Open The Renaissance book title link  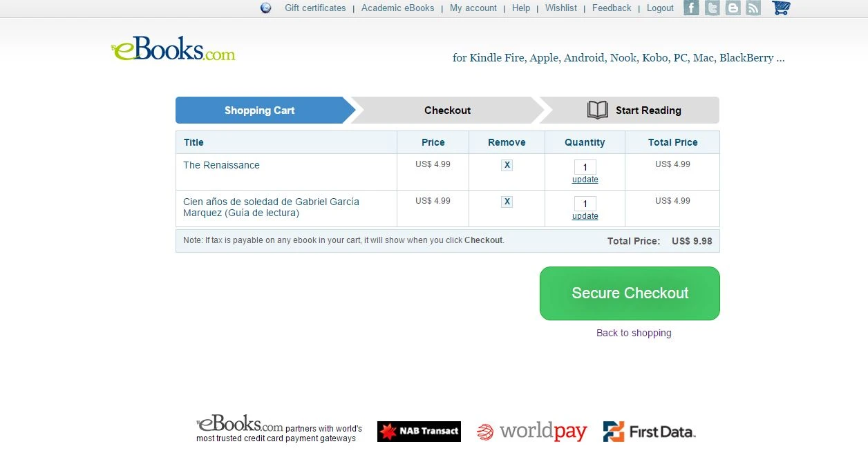click(x=221, y=165)
